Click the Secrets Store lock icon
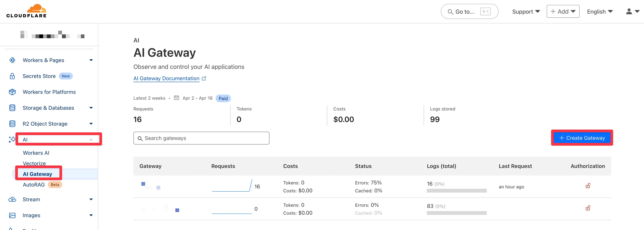Viewport: 644px width, 230px height. point(12,76)
